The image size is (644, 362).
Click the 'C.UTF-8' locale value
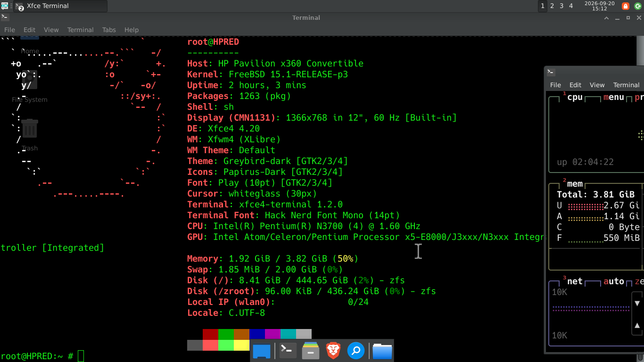[x=247, y=313]
